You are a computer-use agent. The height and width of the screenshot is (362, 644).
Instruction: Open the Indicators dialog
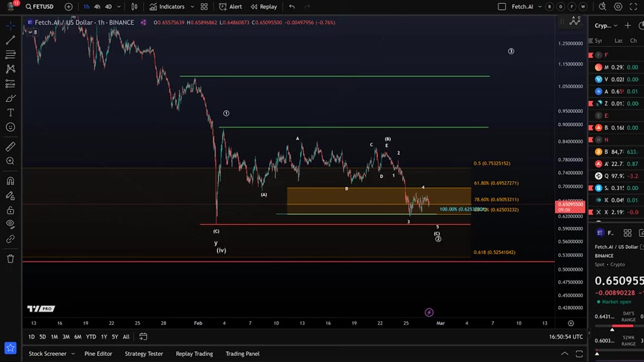(x=167, y=7)
